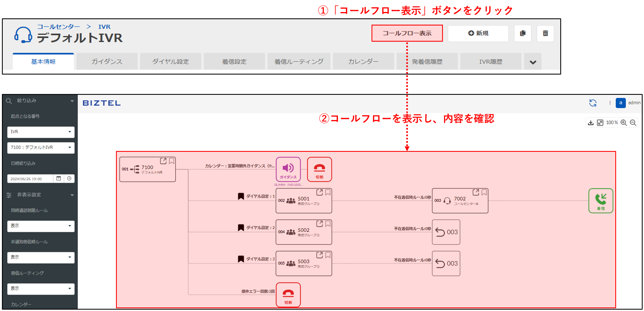Image resolution: width=644 pixels, height=311 pixels.
Task: Open node 5003 external link icon
Action: pos(320,255)
